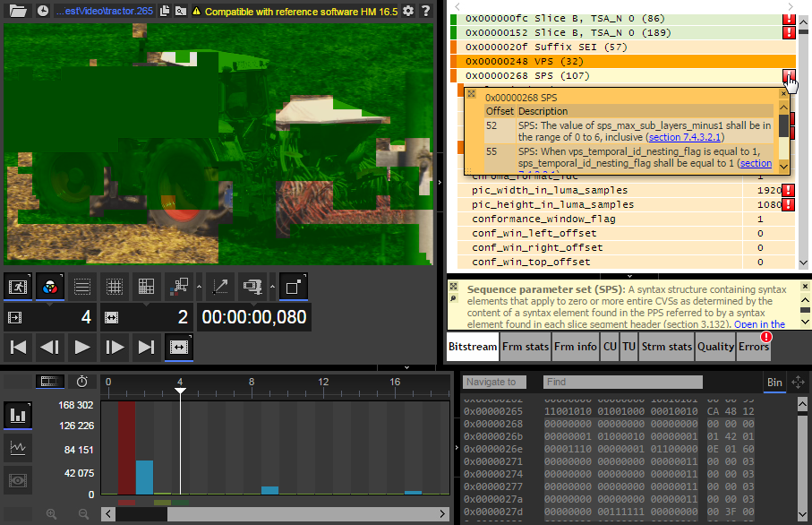The height and width of the screenshot is (525, 812).
Task: Switch timeline to stopwatch time mode
Action: click(x=81, y=382)
